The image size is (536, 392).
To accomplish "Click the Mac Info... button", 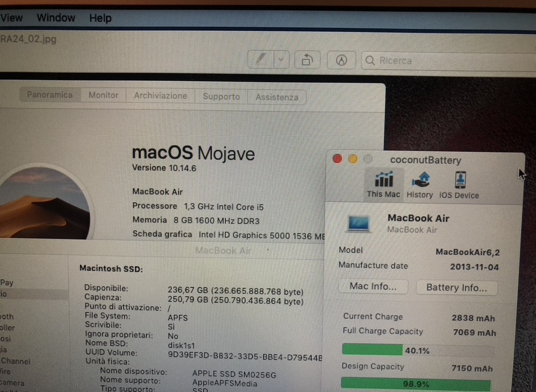I will pos(373,286).
